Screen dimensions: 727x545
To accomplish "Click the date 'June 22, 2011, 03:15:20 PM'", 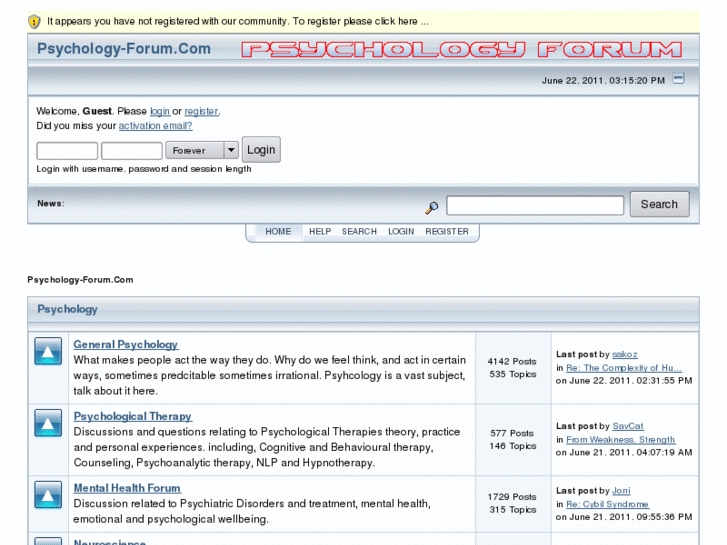I will [x=604, y=81].
